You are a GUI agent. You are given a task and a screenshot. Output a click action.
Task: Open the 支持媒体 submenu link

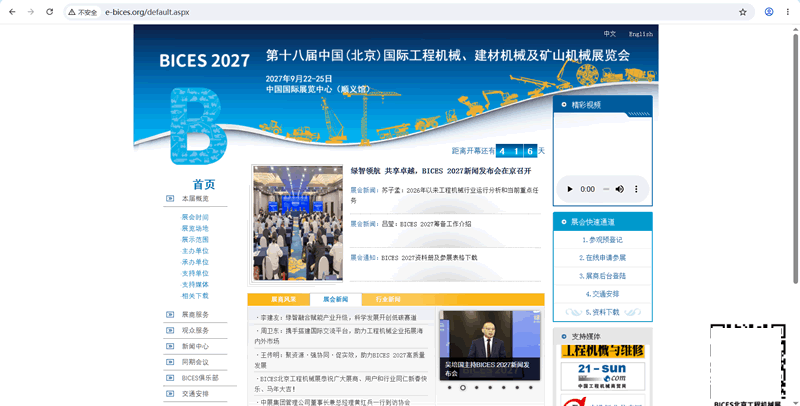(x=195, y=285)
